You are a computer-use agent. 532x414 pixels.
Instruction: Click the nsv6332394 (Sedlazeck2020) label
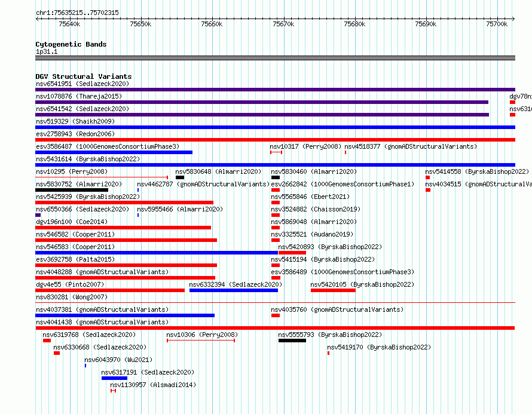pos(236,284)
